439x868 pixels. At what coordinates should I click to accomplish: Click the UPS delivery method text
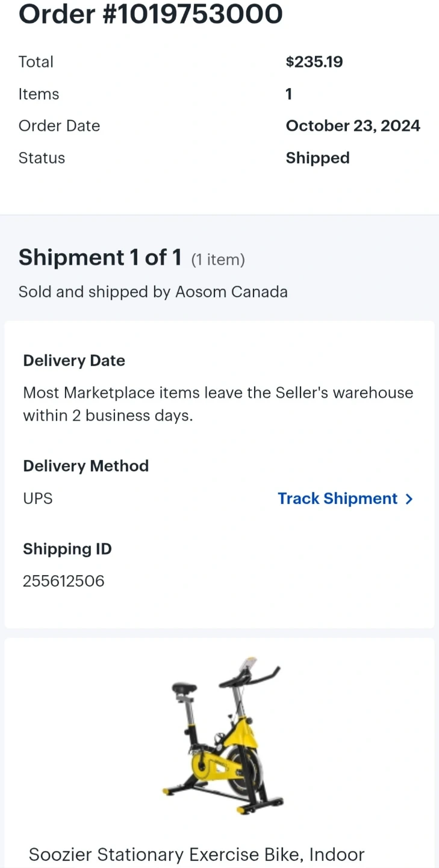click(38, 498)
